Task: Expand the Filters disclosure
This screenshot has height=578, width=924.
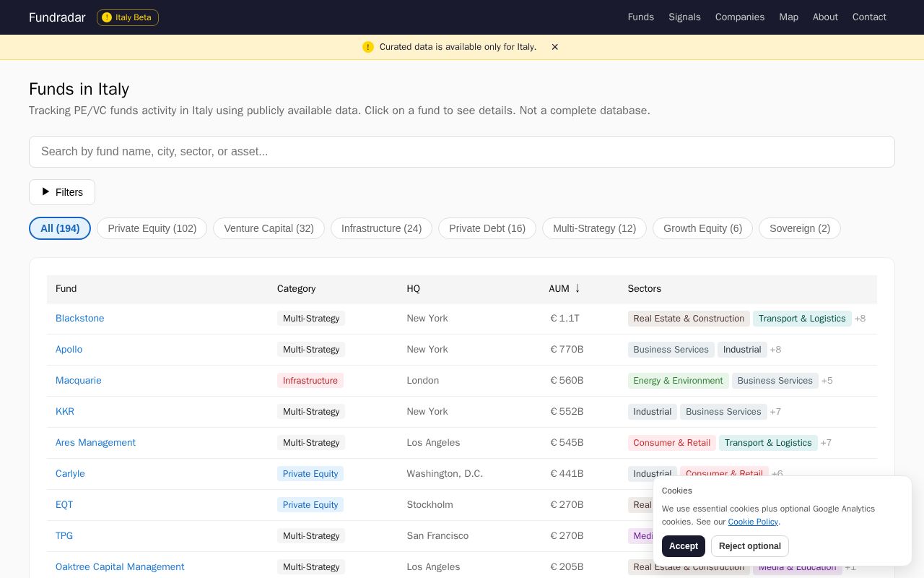Action: 62,192
